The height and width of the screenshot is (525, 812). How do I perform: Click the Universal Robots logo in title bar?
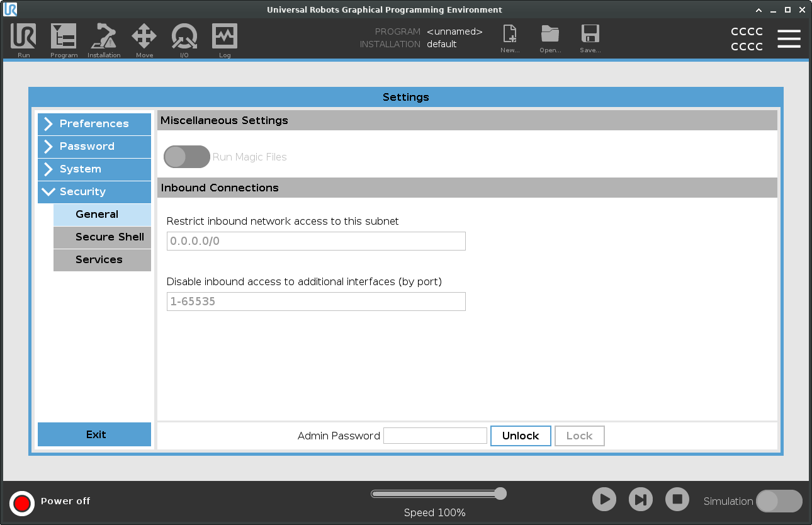click(x=10, y=9)
